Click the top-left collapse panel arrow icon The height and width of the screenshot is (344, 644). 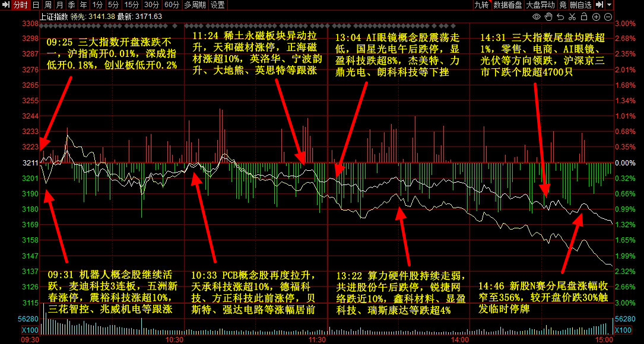pyautogui.click(x=5, y=5)
